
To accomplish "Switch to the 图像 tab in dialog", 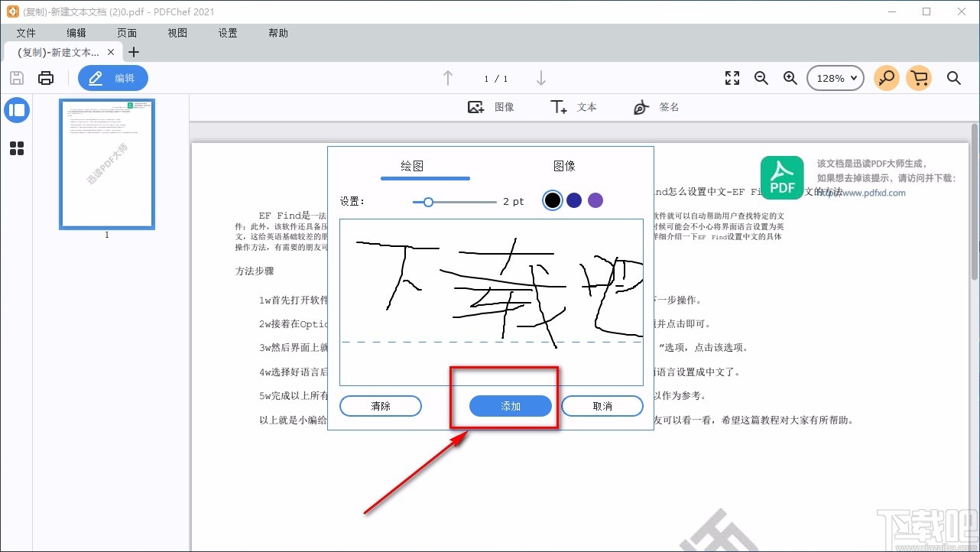I will (x=564, y=165).
